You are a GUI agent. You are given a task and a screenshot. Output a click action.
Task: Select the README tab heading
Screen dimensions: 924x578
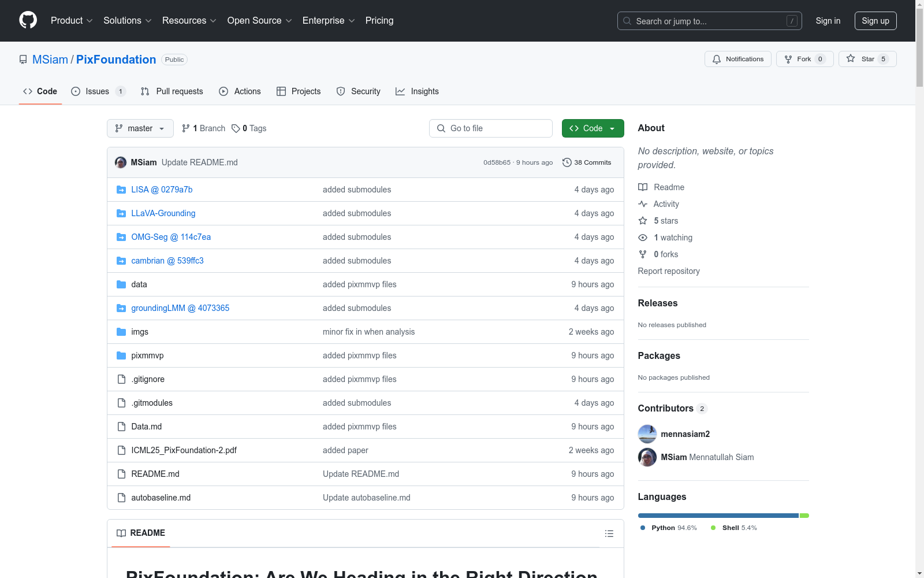click(141, 533)
